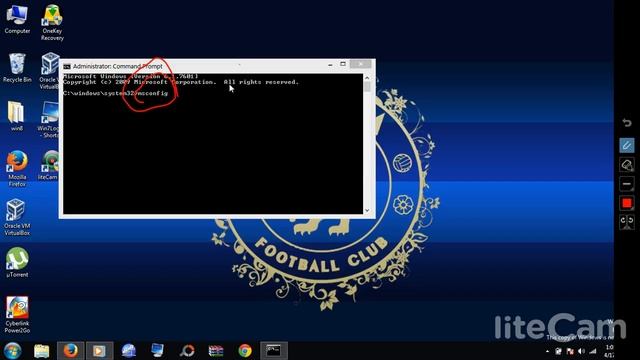Image resolution: width=640 pixels, height=360 pixels.
Task: Open network signal tray icon
Action: (x=593, y=351)
